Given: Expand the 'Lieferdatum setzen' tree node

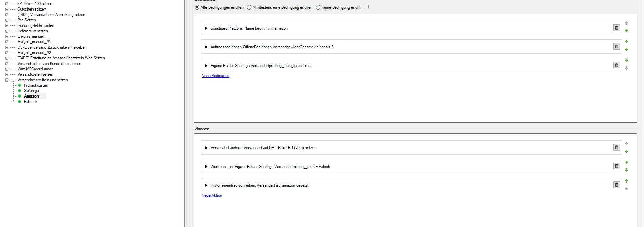Looking at the screenshot, I should pos(7,31).
